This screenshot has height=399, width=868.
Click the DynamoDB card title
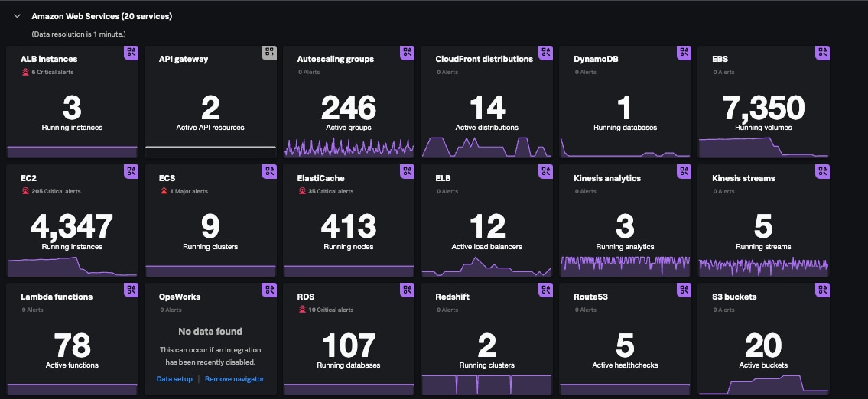pyautogui.click(x=597, y=59)
